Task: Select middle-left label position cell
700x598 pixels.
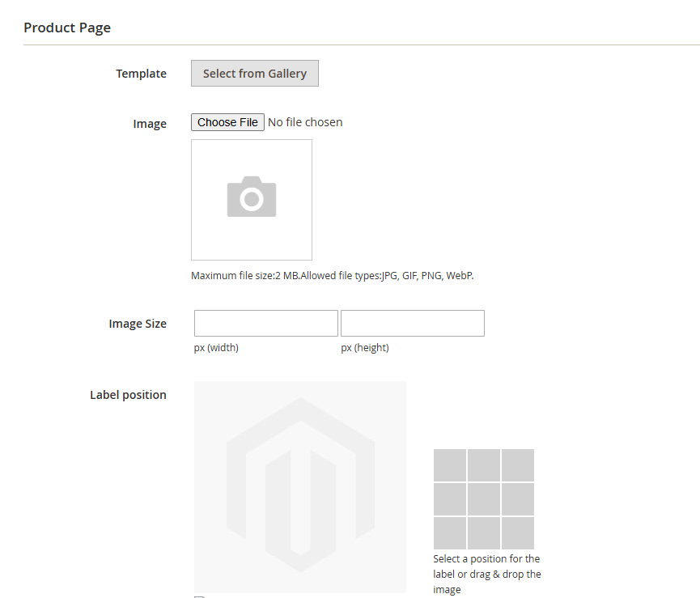Action: pyautogui.click(x=450, y=499)
